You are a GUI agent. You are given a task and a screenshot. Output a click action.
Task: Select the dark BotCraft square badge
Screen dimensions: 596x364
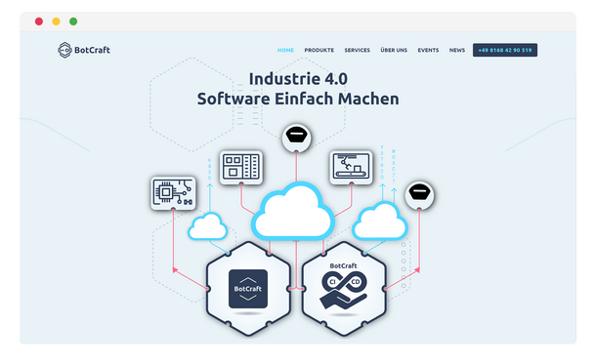point(248,289)
